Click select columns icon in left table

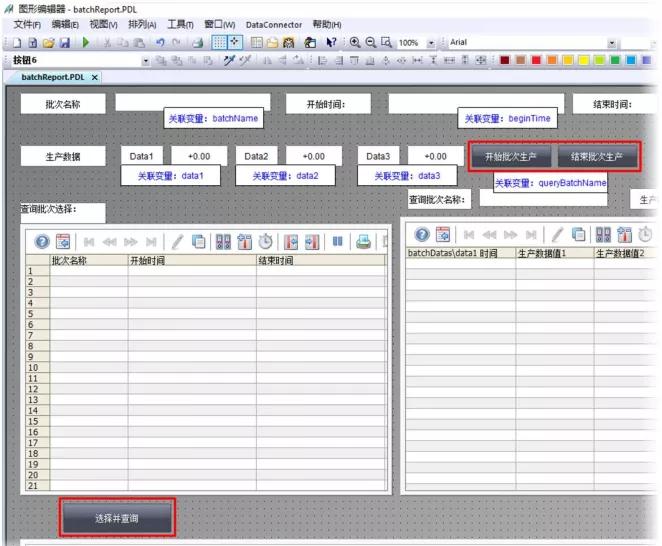(x=244, y=242)
